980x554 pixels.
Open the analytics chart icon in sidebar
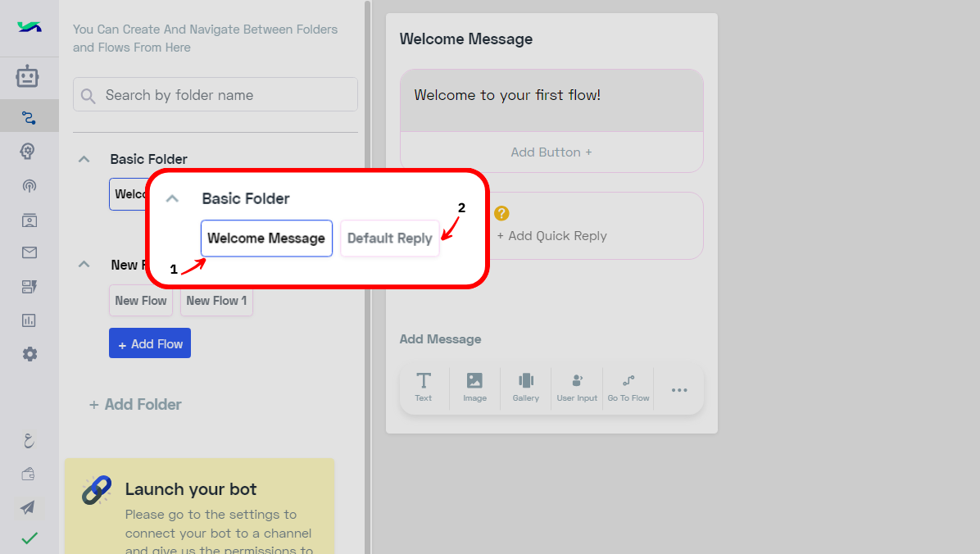tap(29, 320)
